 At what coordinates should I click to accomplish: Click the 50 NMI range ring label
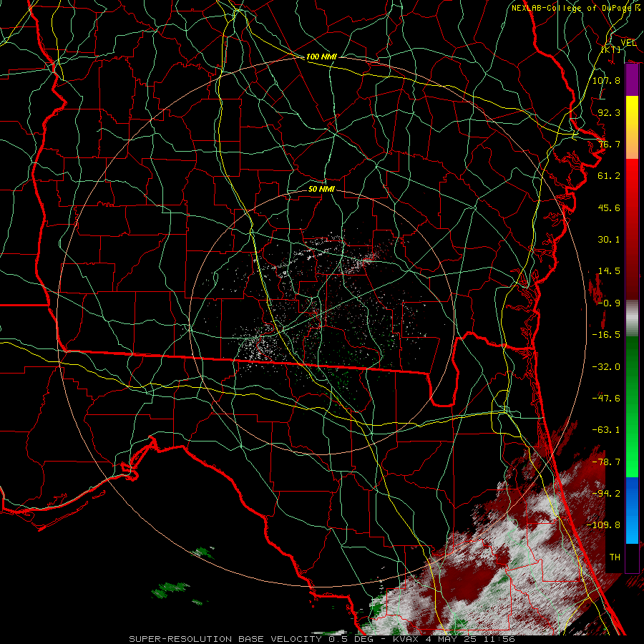coord(321,189)
